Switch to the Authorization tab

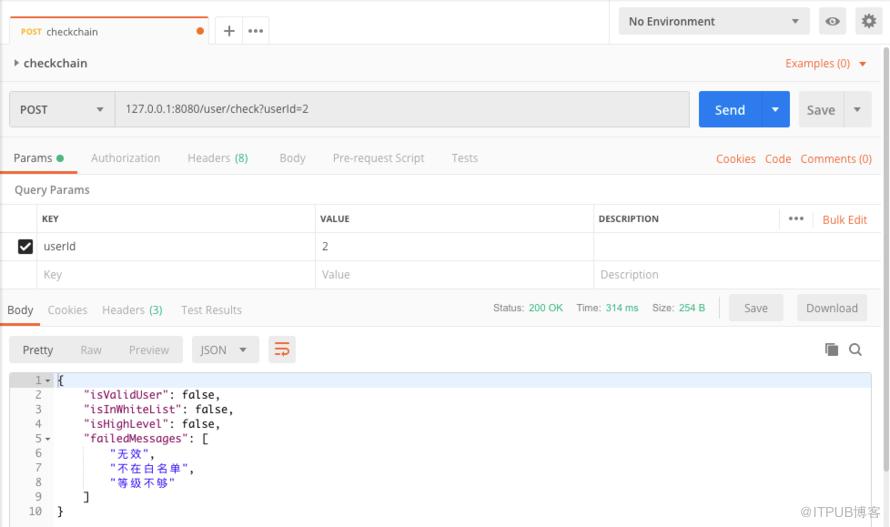click(125, 158)
